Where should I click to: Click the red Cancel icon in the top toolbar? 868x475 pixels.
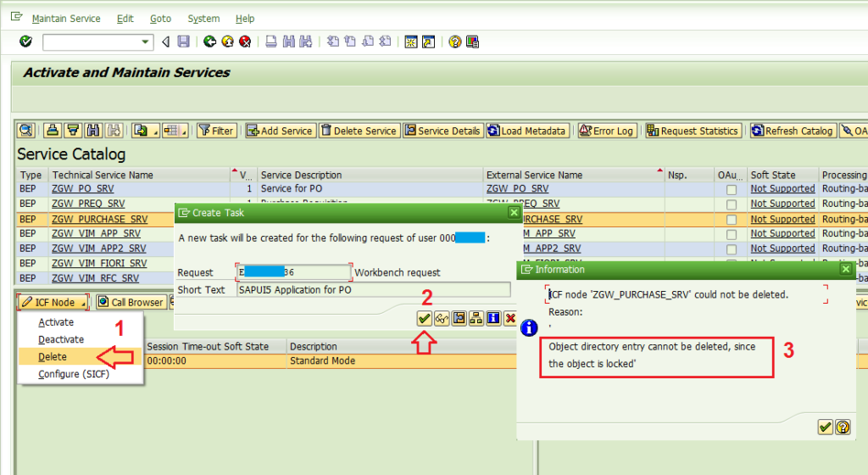(x=245, y=42)
